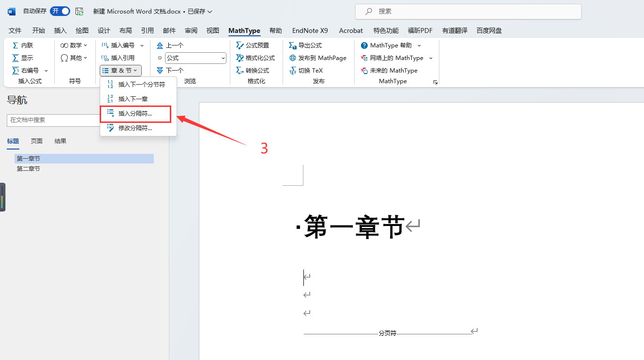Click 插入引用 equation reference
644x360 pixels.
pyautogui.click(x=118, y=58)
